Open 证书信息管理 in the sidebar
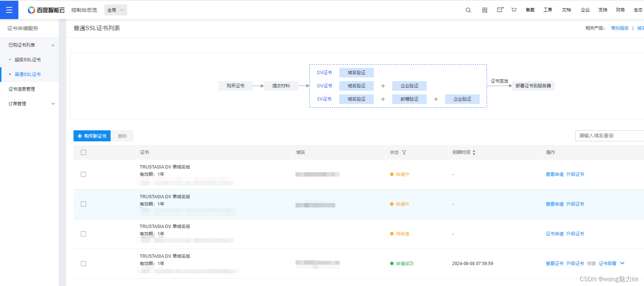This screenshot has height=286, width=644. point(22,89)
